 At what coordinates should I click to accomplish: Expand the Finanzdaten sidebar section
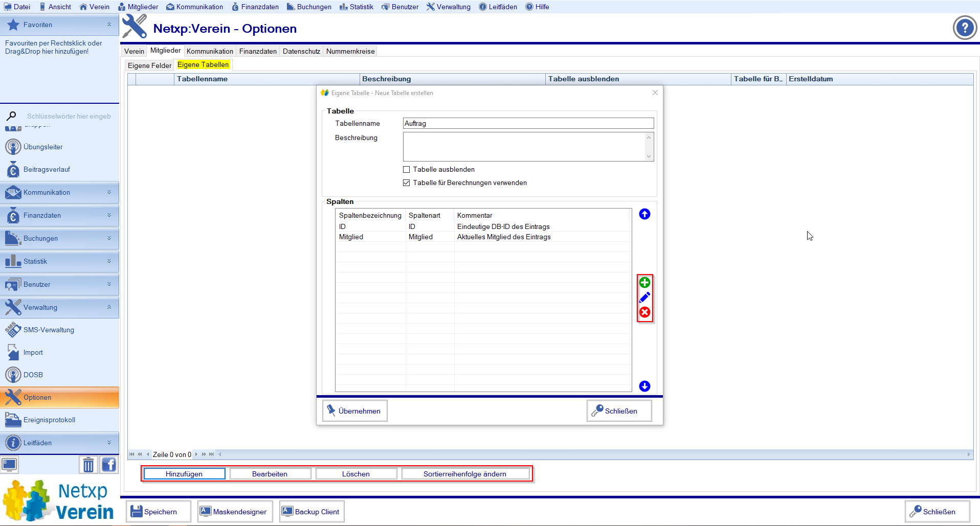tap(59, 216)
